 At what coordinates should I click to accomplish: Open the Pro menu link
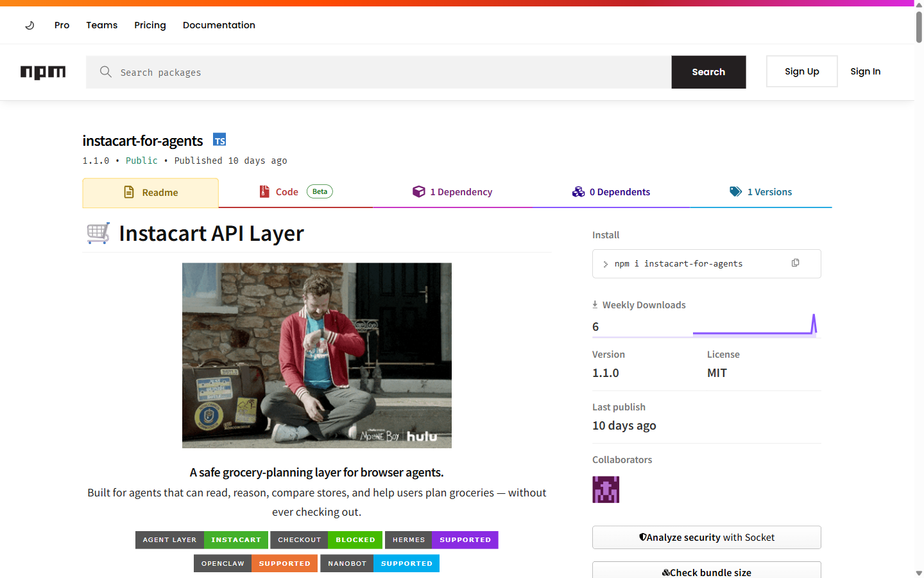(62, 25)
